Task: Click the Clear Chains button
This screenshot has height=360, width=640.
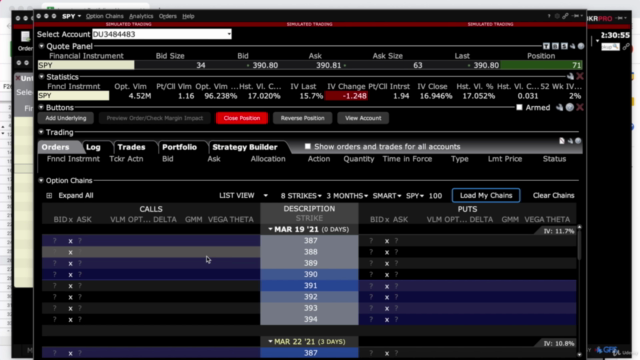Action: (553, 196)
